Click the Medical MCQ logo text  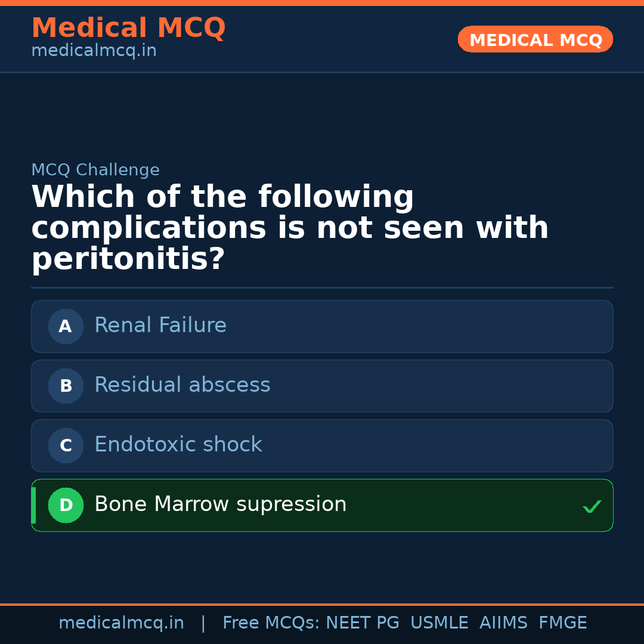[x=128, y=28]
